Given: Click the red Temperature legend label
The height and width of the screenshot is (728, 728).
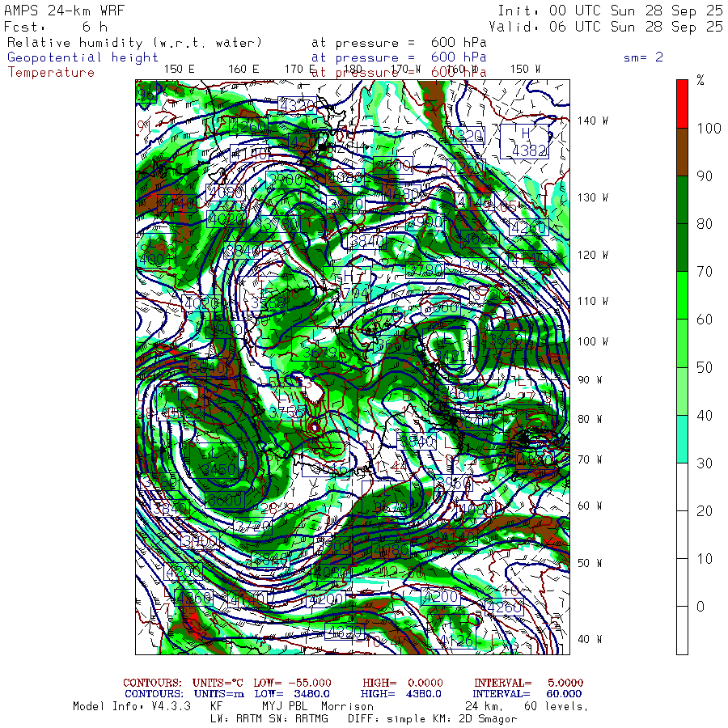Looking at the screenshot, I should 51,72.
